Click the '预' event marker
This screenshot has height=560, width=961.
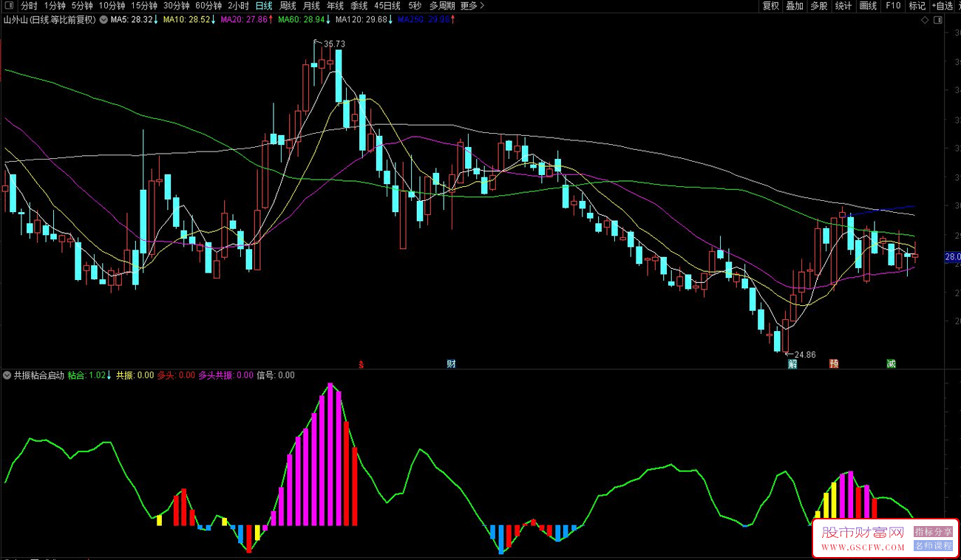coord(834,363)
